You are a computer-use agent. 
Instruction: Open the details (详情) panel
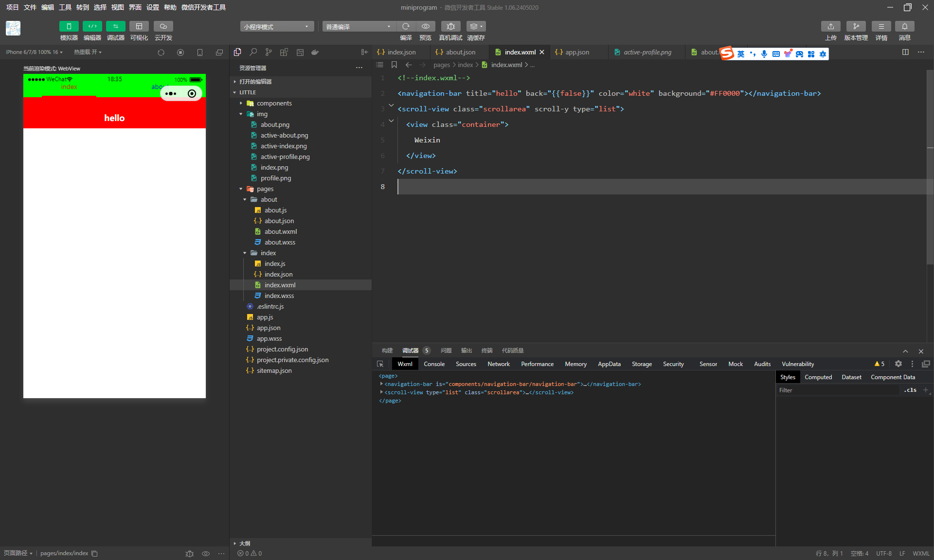click(x=881, y=26)
